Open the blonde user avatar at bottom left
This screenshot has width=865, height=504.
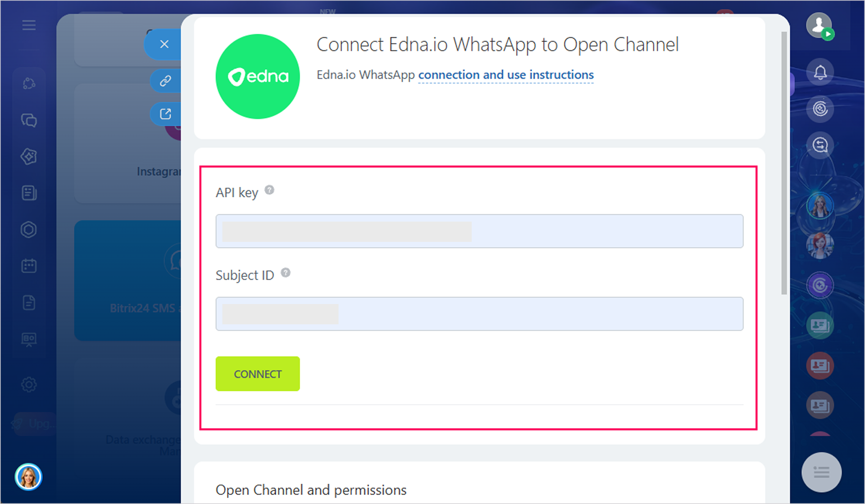coord(28,477)
